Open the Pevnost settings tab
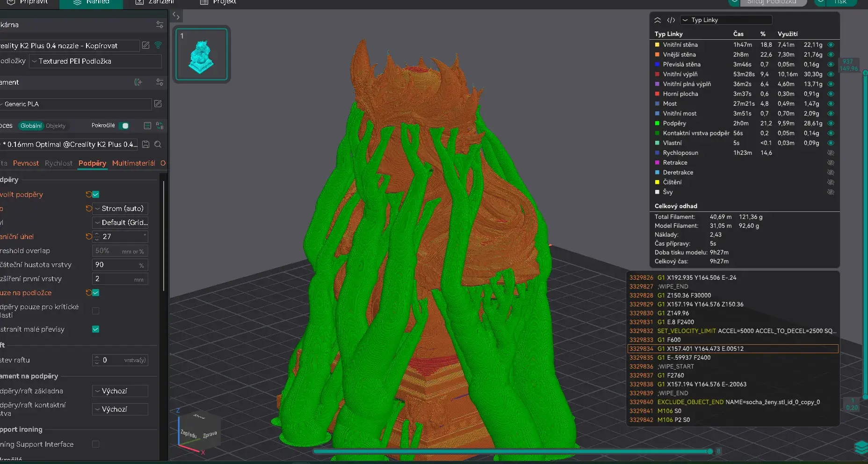This screenshot has height=464, width=868. [x=26, y=163]
